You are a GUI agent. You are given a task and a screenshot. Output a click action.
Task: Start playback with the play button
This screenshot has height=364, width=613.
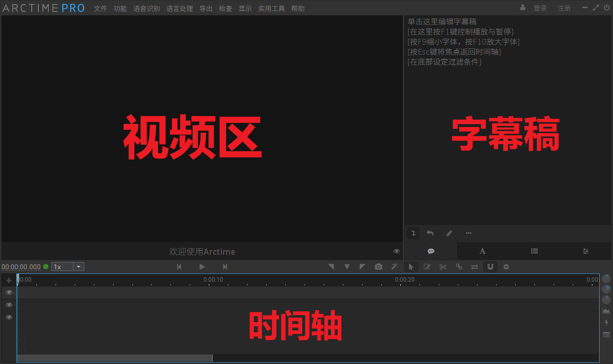[202, 267]
